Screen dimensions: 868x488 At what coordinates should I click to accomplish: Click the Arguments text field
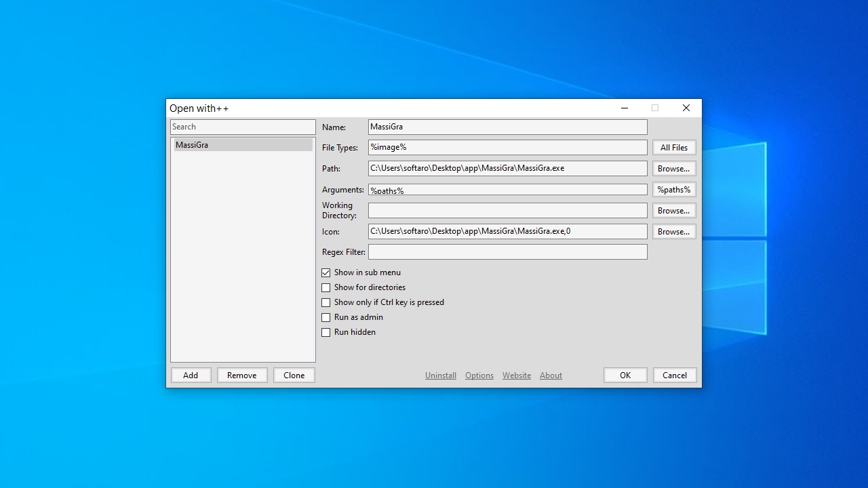pos(508,190)
